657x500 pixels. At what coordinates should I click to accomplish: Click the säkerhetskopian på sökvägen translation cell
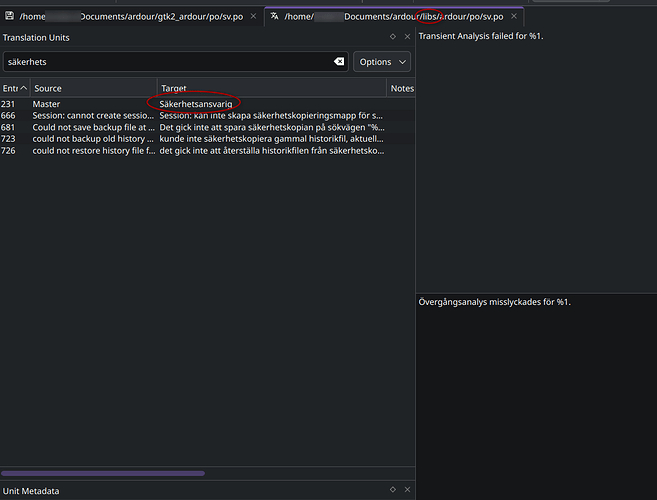pos(272,127)
